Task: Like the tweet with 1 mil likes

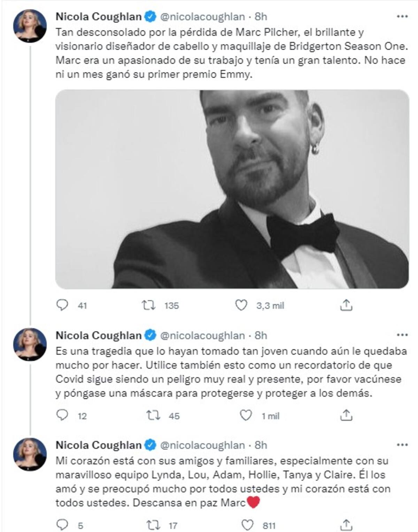Action: coord(246,415)
